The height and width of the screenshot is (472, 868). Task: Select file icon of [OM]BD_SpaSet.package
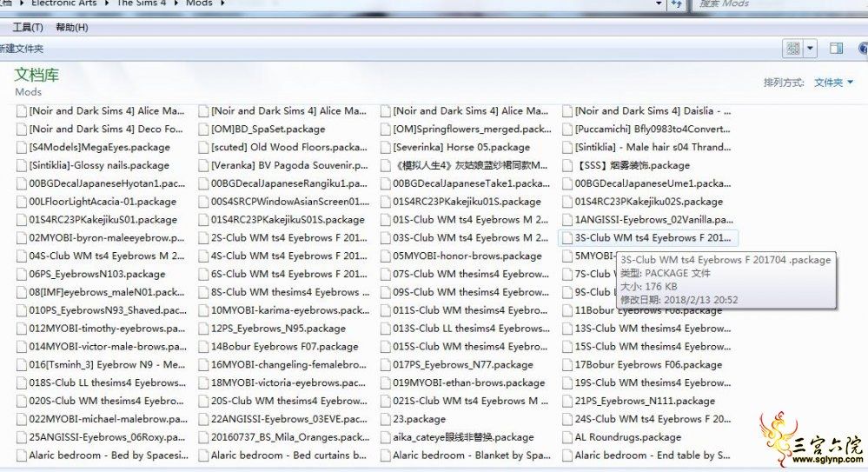click(203, 129)
